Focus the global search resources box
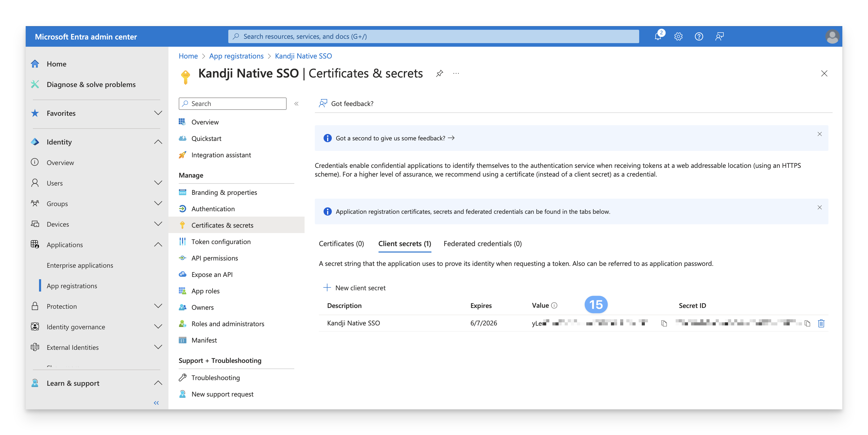 click(x=433, y=36)
